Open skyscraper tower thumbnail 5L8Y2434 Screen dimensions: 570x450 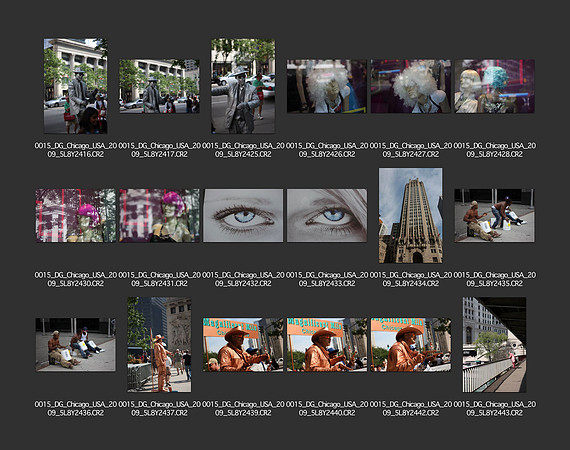click(x=411, y=216)
